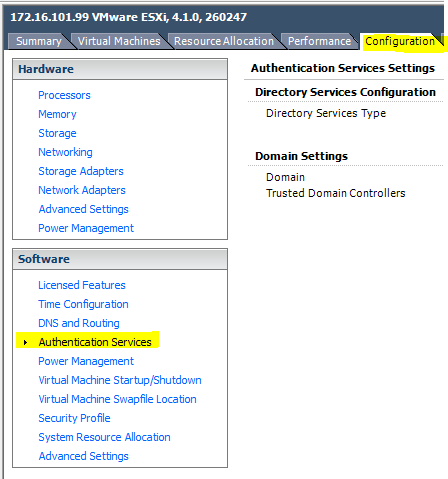This screenshot has height=479, width=448.
Task: Open Storage Adapters list
Action: 81,171
